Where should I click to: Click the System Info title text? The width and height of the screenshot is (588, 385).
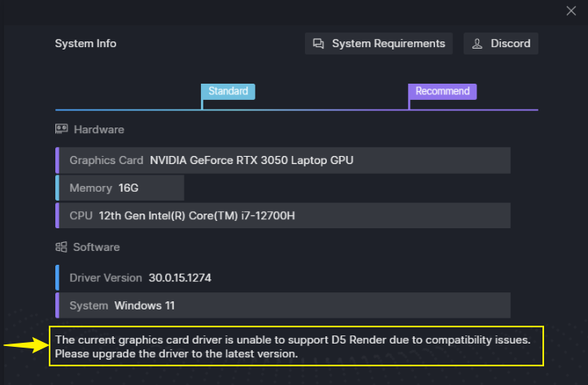pos(85,43)
